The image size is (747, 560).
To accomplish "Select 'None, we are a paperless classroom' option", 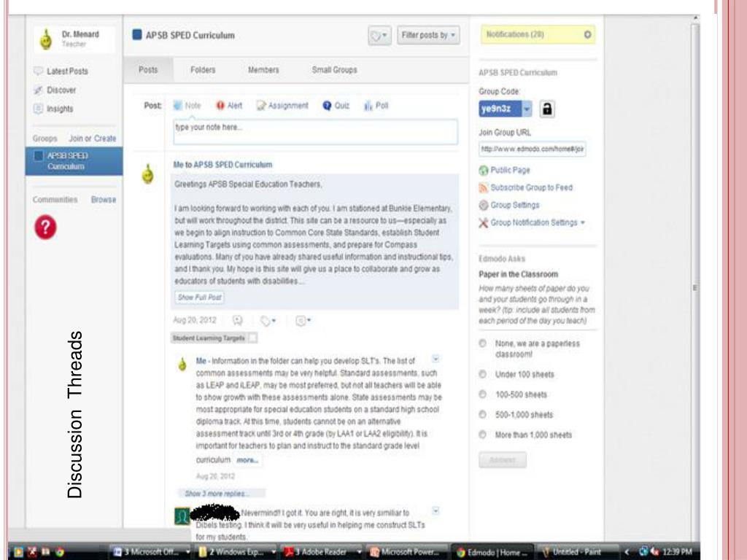I will click(482, 343).
